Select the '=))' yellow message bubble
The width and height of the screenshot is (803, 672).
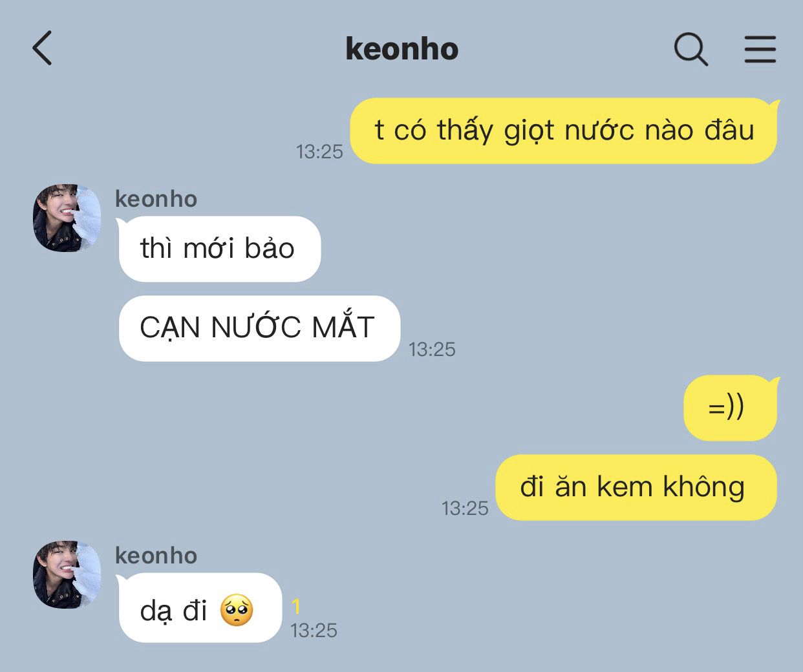(x=731, y=408)
